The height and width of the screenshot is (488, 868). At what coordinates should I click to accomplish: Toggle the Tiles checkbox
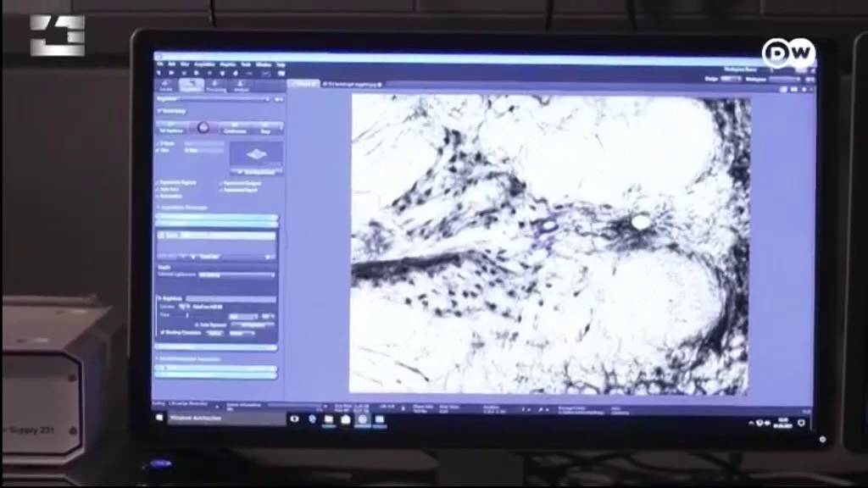pyautogui.click(x=159, y=150)
